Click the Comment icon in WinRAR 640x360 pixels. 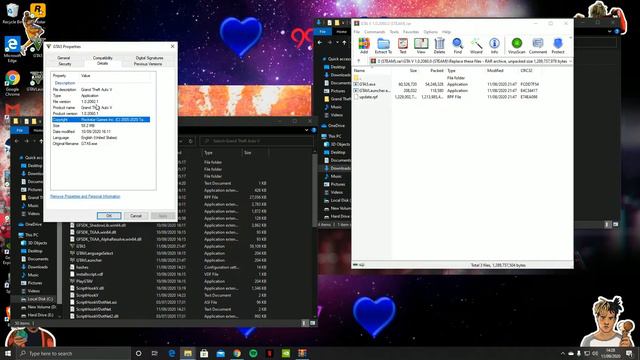point(538,46)
